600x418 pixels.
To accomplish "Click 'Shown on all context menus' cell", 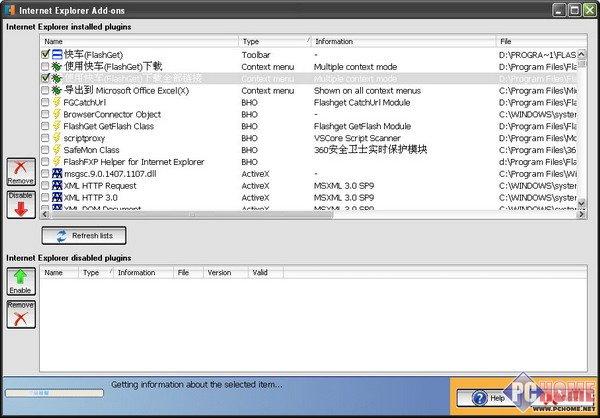I will click(367, 90).
